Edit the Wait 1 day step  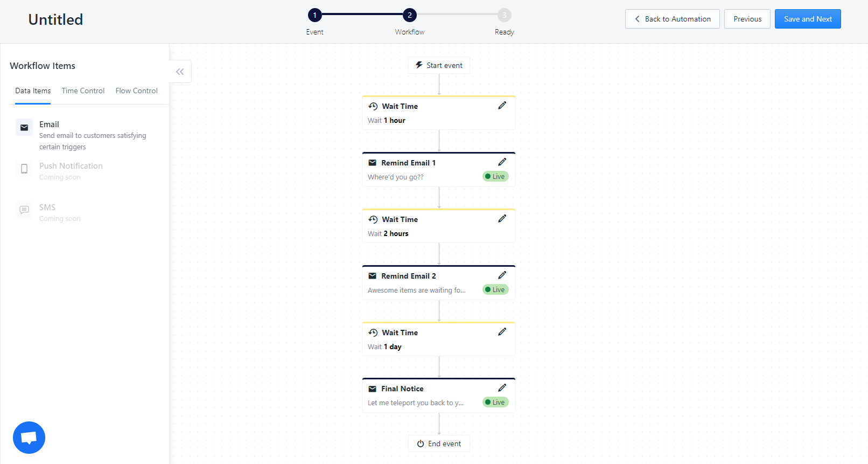[x=502, y=332]
